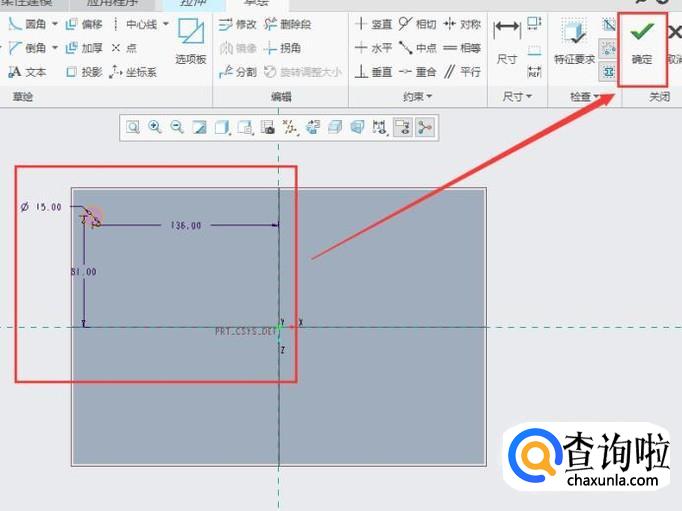682x511 pixels.
Task: Expand the 约束 constraint group dropdown
Action: (417, 96)
